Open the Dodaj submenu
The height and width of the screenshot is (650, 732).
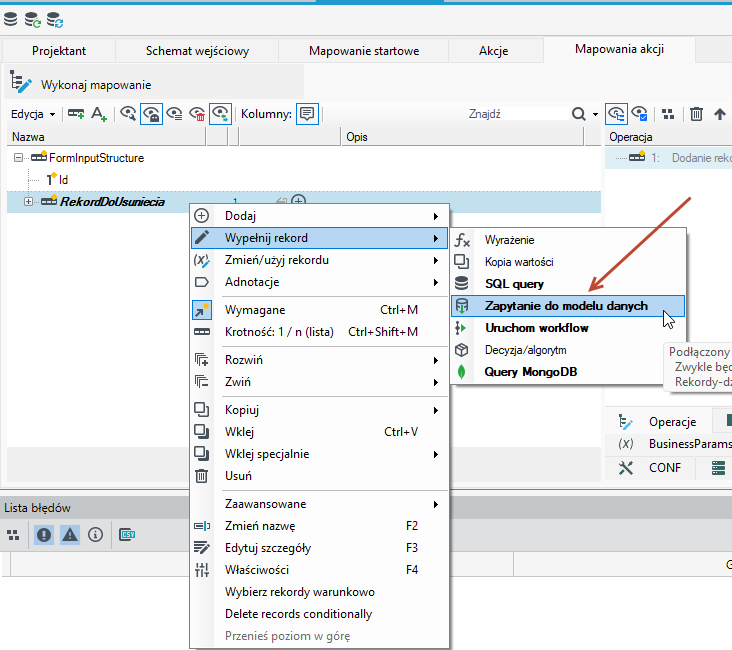(319, 216)
